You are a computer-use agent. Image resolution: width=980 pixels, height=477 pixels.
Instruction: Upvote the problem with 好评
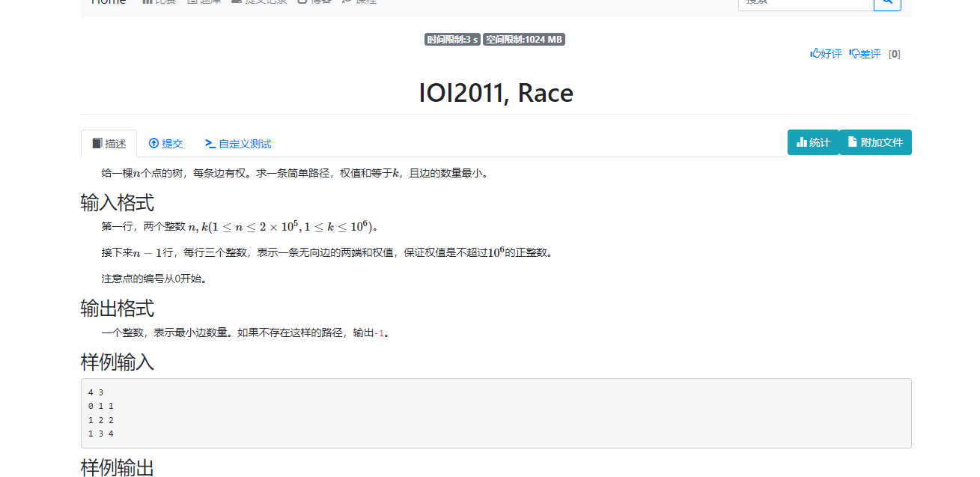click(826, 54)
